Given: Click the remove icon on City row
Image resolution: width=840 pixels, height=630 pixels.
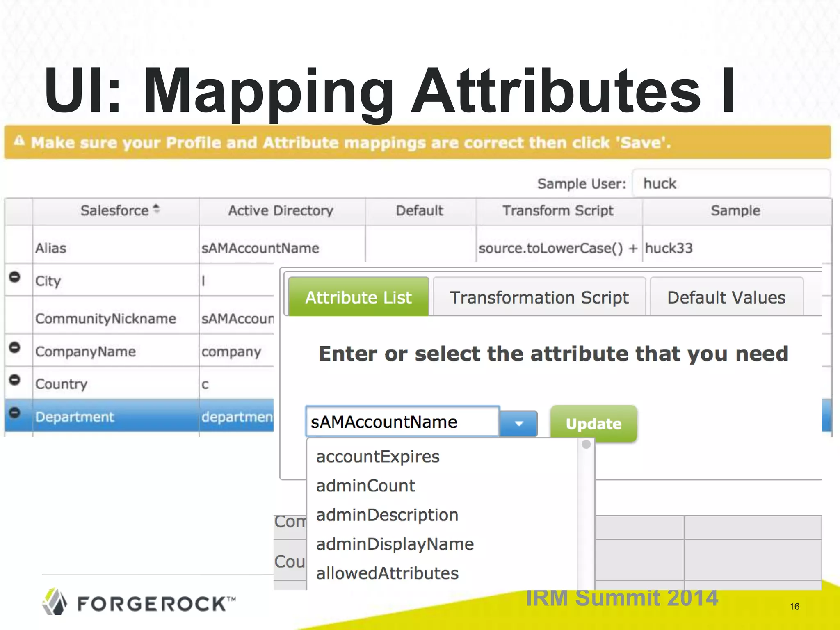Looking at the screenshot, I should tap(14, 277).
